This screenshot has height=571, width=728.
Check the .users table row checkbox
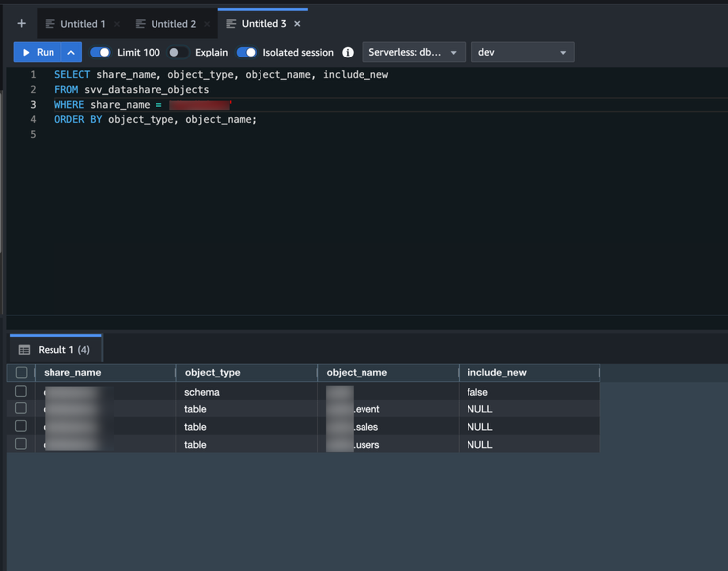tap(21, 444)
